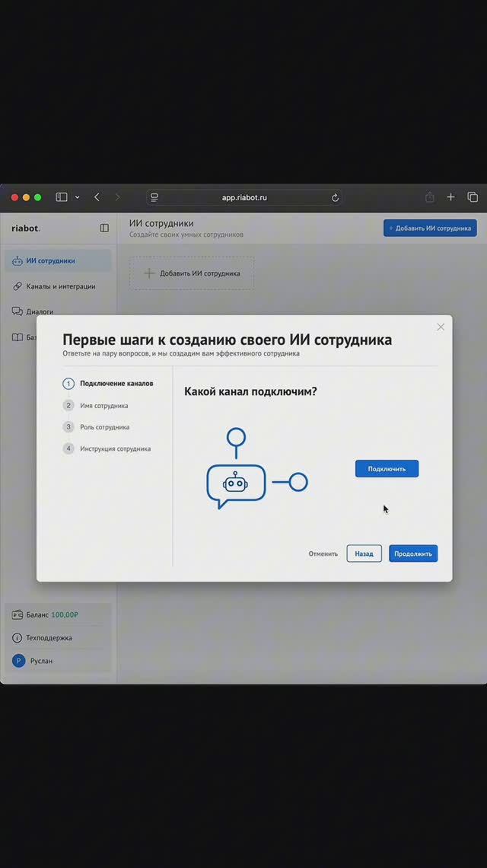The image size is (487, 868).
Task: Close the onboarding dialog with the X
Action: (x=441, y=327)
